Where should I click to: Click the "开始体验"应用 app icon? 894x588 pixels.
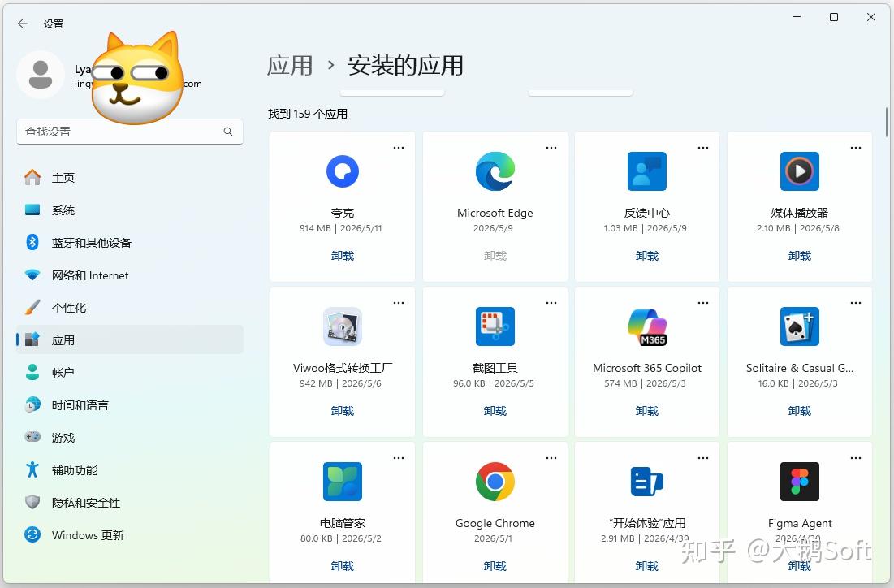647,482
